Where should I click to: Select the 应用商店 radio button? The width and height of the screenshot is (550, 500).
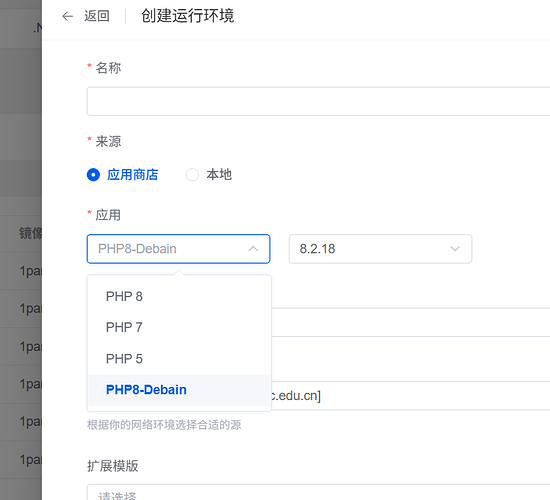click(x=93, y=174)
